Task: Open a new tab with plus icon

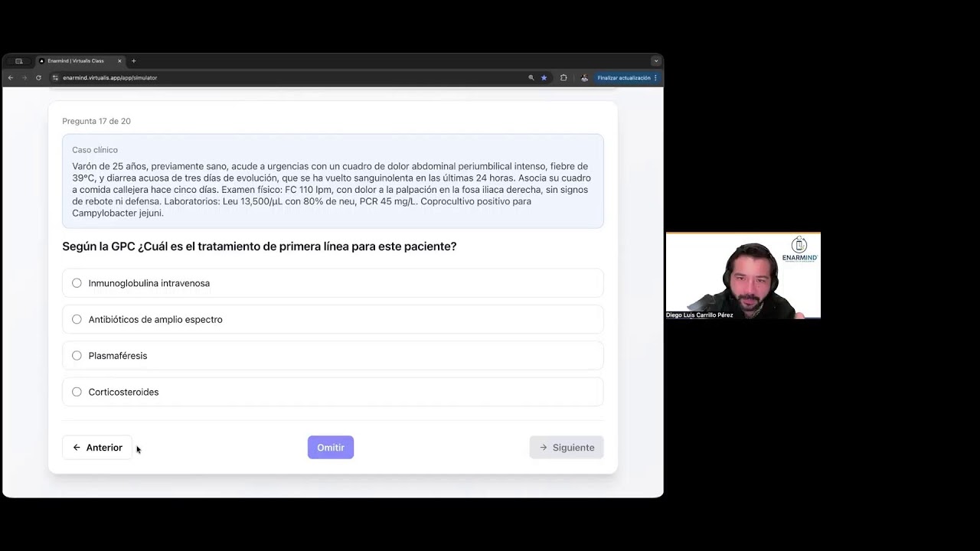Action: tap(134, 60)
